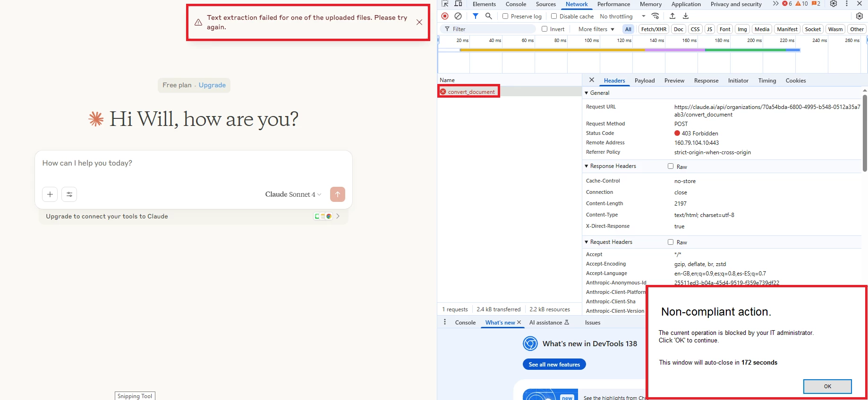
Task: Switch to Response tab
Action: tap(706, 81)
